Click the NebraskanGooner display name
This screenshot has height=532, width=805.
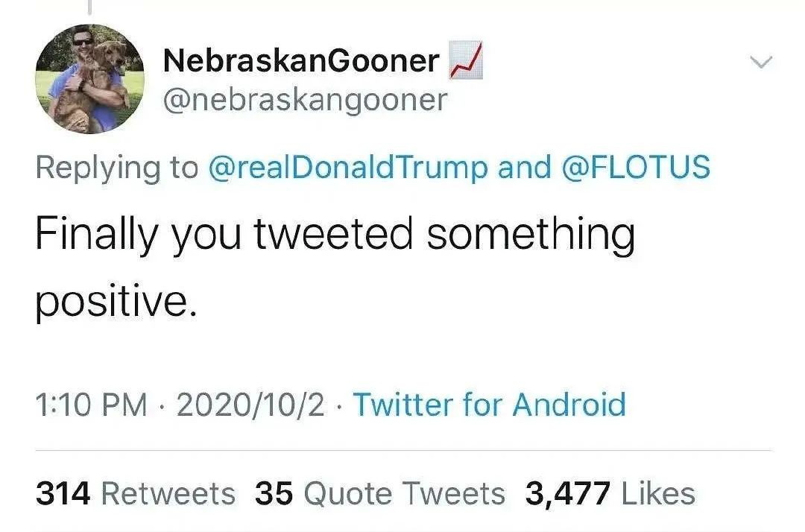pos(300,61)
